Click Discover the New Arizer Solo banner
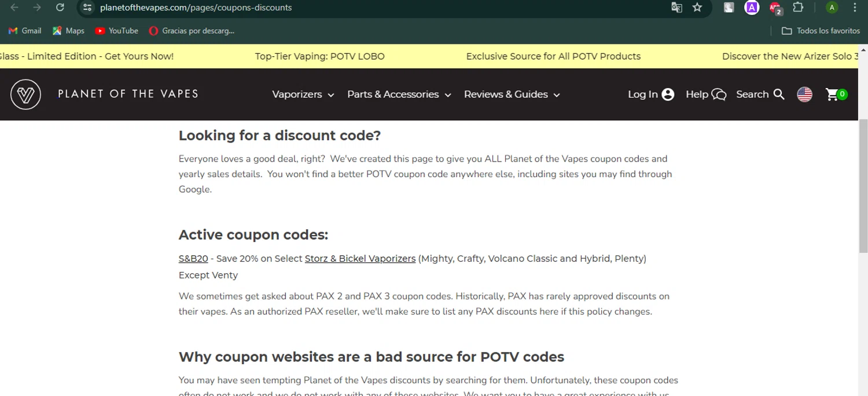 (x=790, y=56)
